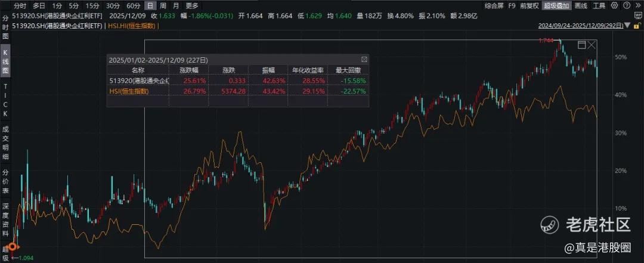Screen dimensions: 644x263
Task: Switch to 分时 period tab
Action: tap(20, 6)
